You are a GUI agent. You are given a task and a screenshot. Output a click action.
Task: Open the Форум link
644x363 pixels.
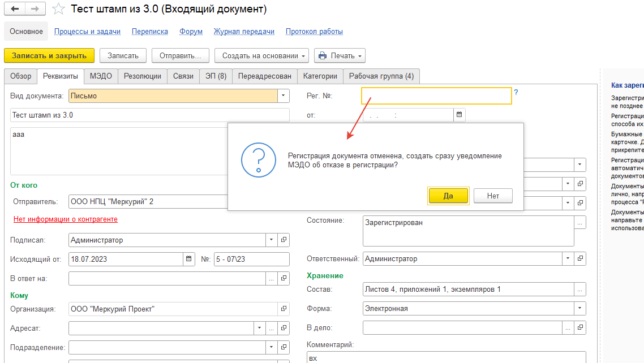pos(191,32)
